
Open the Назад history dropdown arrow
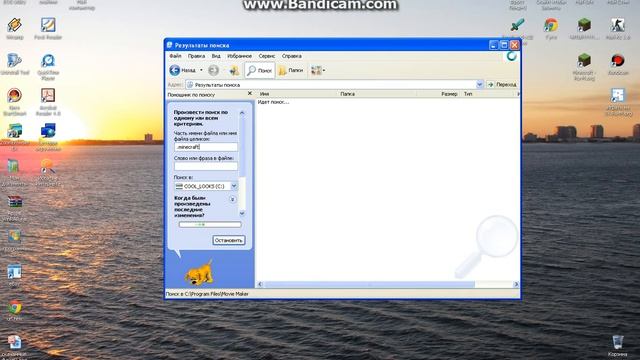[201, 70]
